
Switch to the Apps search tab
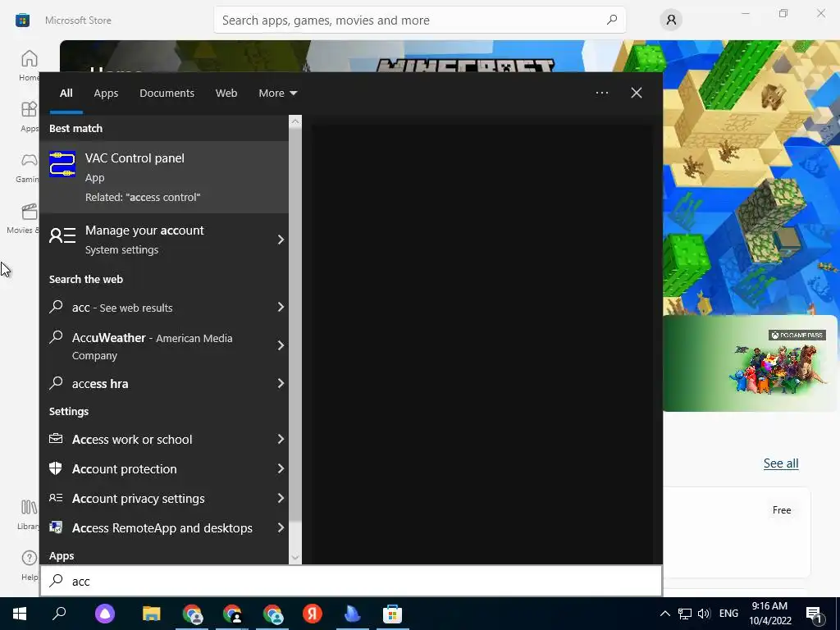106,93
